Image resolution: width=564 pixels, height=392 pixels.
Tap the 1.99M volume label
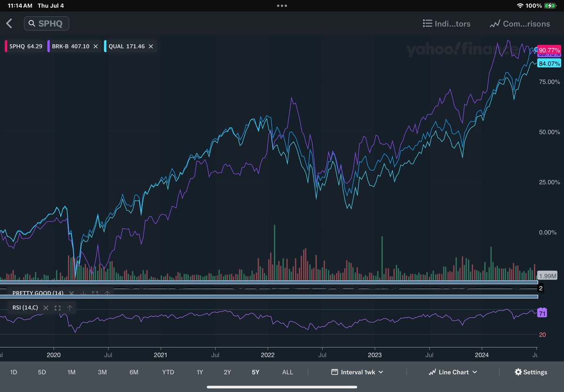[547, 276]
